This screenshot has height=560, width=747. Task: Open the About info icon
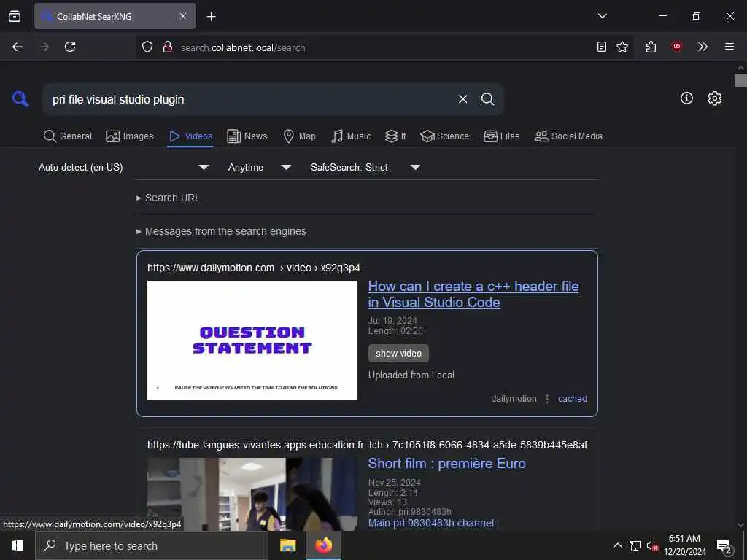[686, 98]
